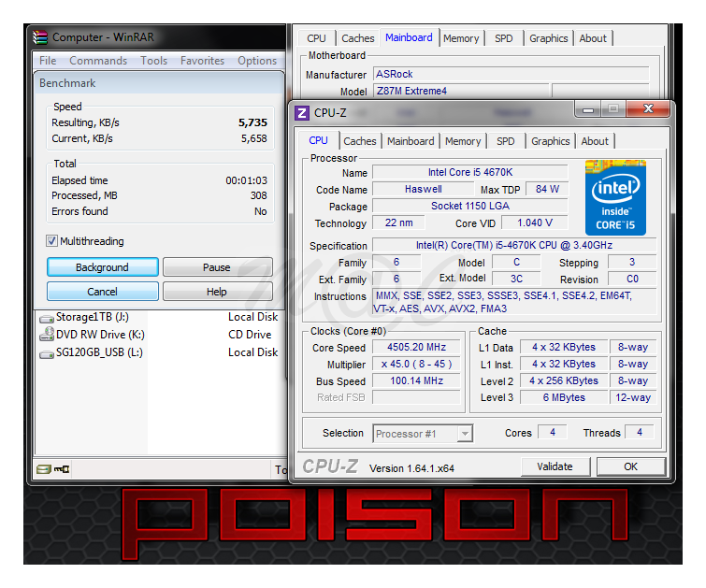This screenshot has width=706, height=588.
Task: Open the SPD tab in front CPU-Z window
Action: click(x=506, y=141)
